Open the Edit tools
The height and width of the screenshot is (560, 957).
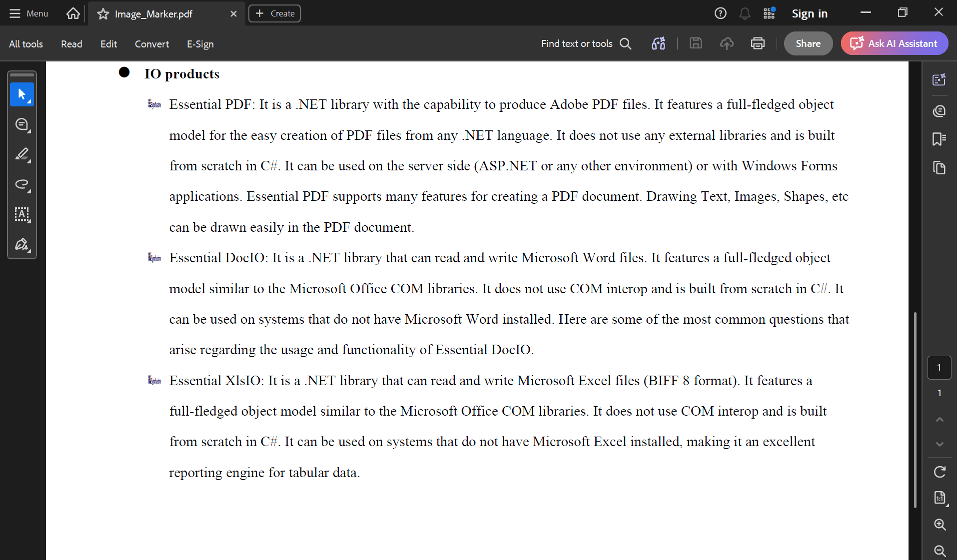tap(108, 44)
